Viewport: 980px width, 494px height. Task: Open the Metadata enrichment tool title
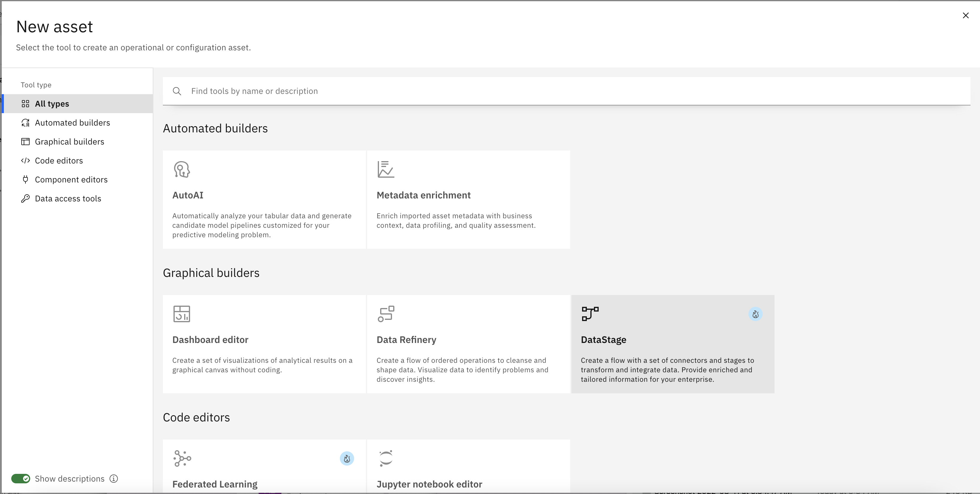pos(423,195)
